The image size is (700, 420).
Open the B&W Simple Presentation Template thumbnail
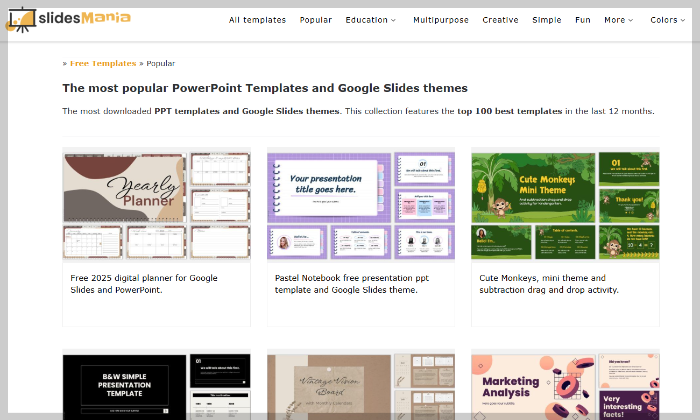pos(156,387)
